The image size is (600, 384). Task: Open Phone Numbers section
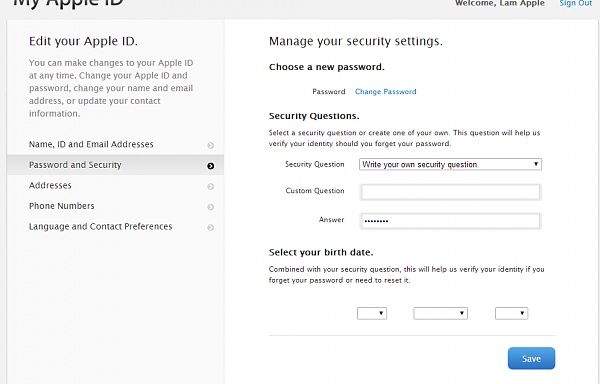click(x=115, y=206)
